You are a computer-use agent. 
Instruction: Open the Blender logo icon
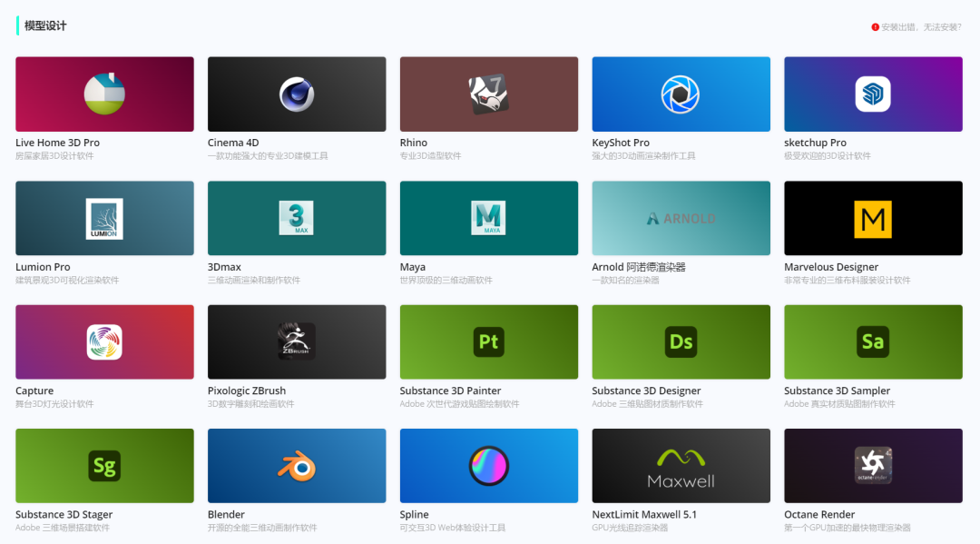tap(297, 466)
